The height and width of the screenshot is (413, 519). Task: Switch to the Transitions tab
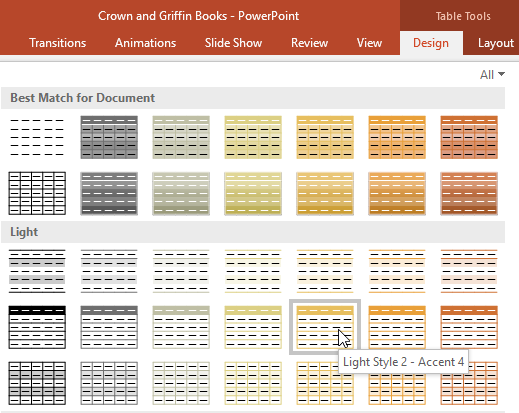(58, 43)
